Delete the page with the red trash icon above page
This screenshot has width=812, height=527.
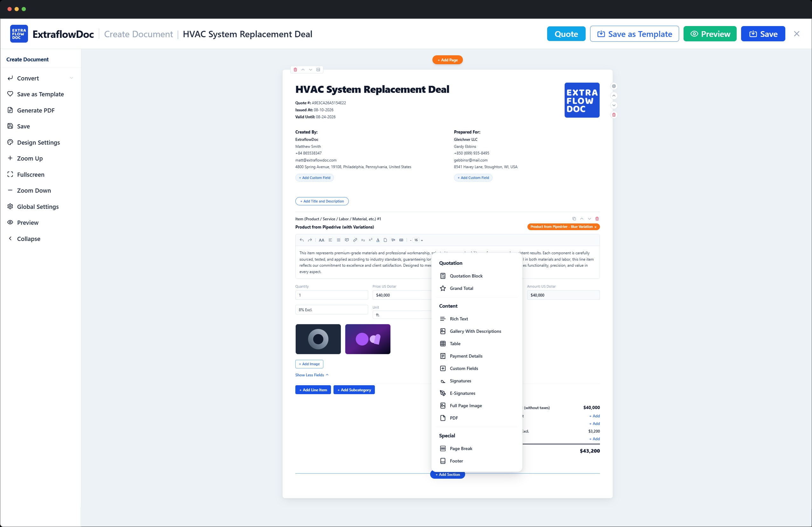(x=295, y=70)
